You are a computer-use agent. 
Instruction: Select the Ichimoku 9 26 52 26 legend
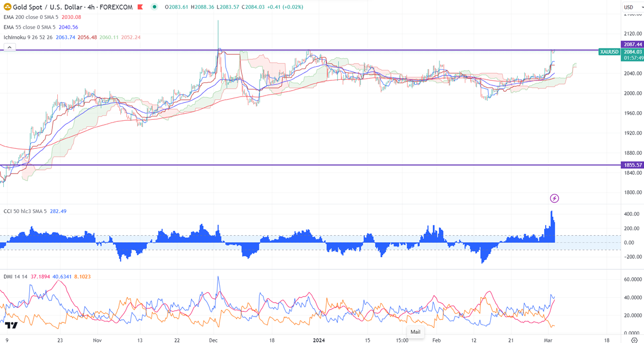28,37
